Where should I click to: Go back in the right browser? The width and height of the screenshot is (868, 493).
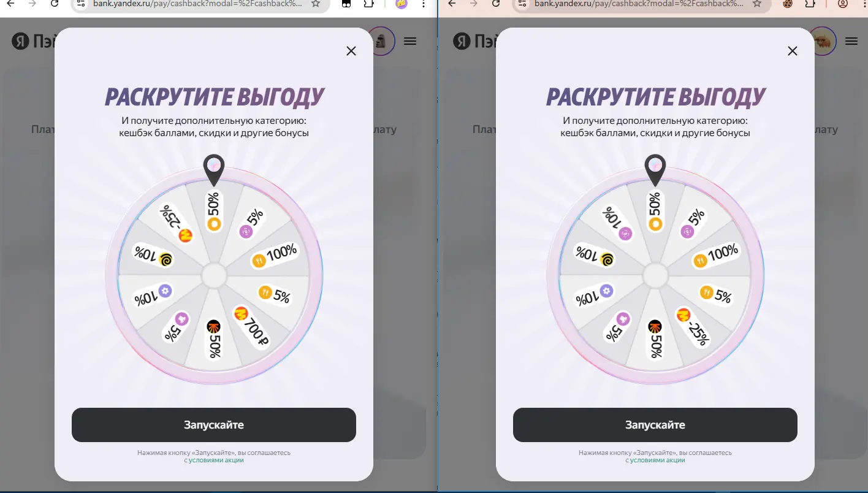click(452, 4)
